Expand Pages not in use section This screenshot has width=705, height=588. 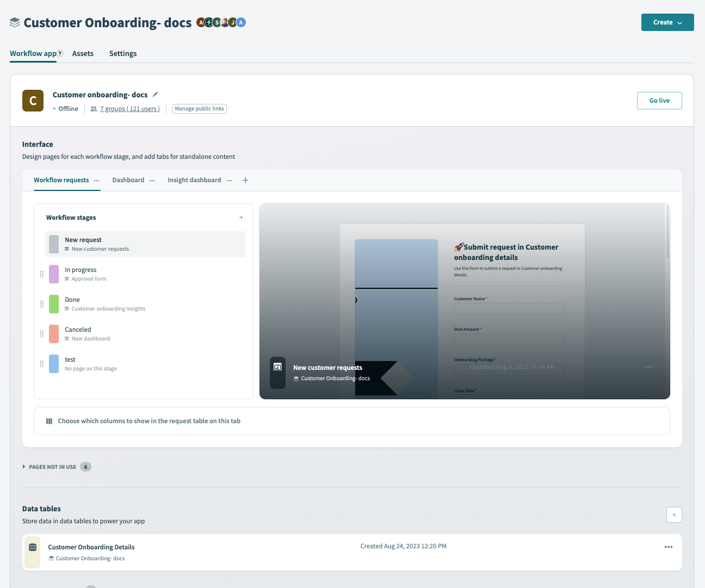(24, 467)
